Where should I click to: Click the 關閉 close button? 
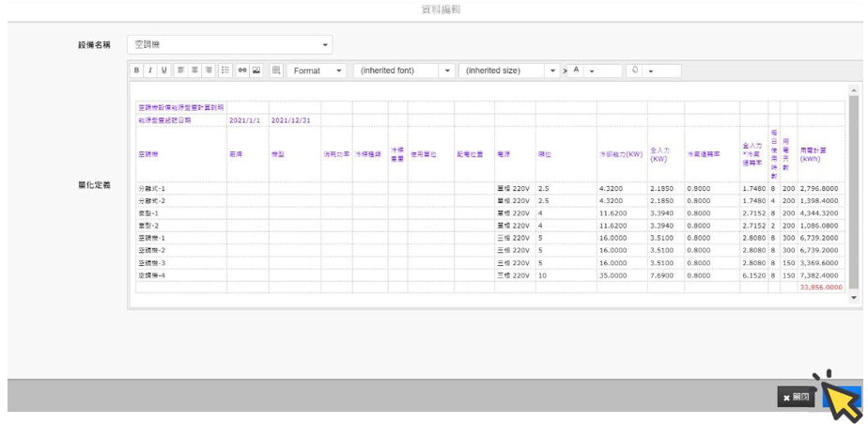[x=797, y=398]
